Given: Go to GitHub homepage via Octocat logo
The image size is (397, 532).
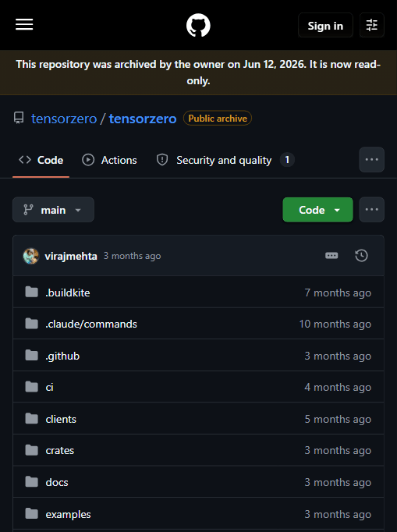Looking at the screenshot, I should pyautogui.click(x=198, y=25).
